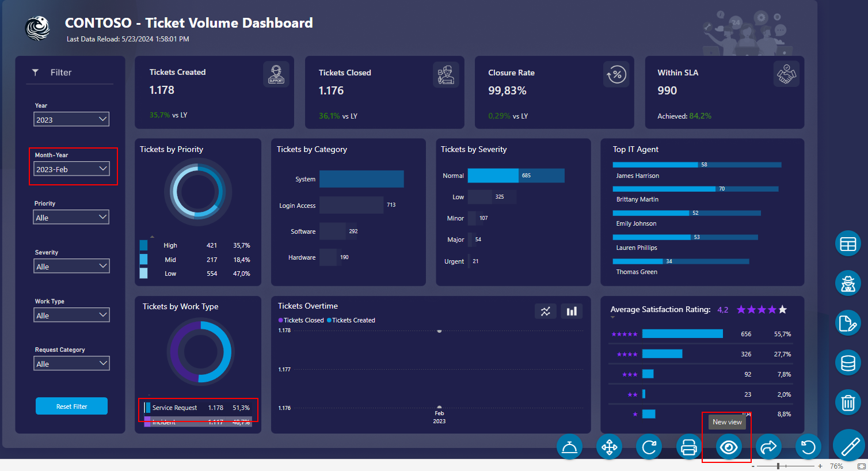Switch Tickets Overtime to line chart
Image resolution: width=868 pixels, height=471 pixels.
click(x=545, y=311)
